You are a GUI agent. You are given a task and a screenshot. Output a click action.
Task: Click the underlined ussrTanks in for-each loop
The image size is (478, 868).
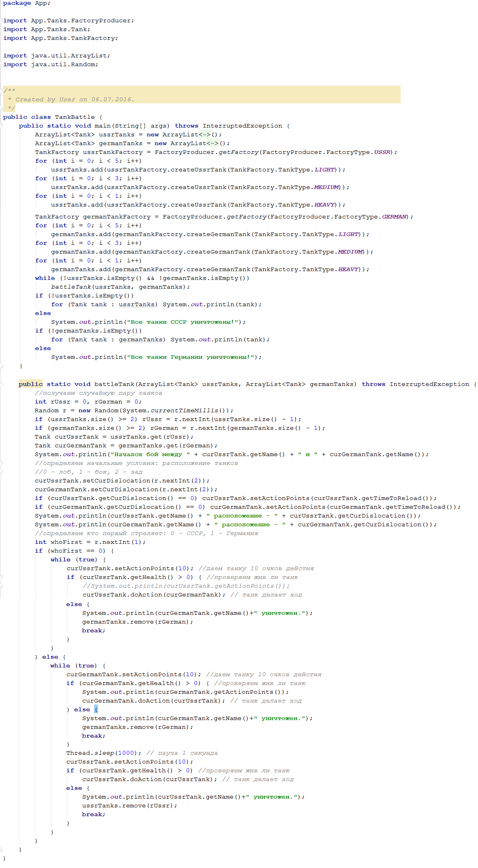point(136,305)
